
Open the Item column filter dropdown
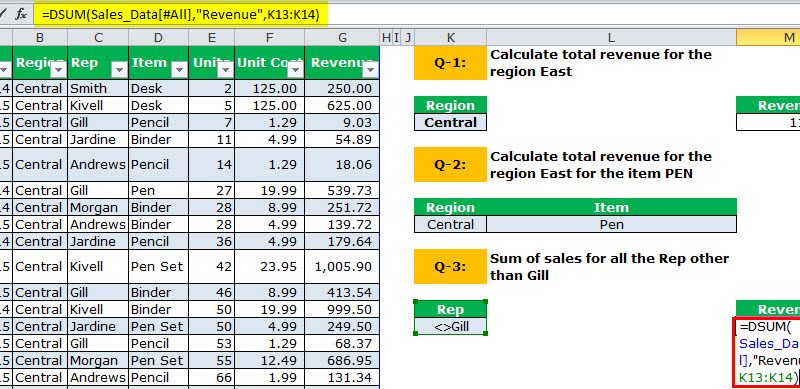click(179, 69)
